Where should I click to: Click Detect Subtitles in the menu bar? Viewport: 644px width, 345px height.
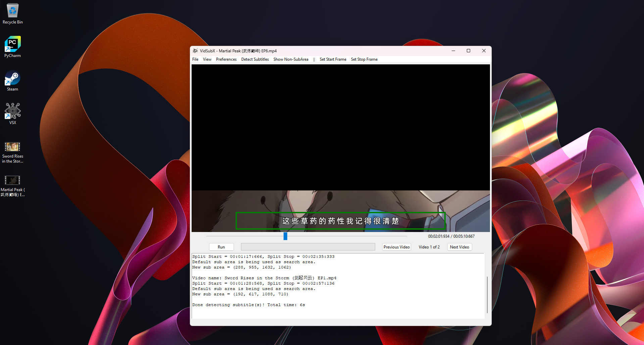(255, 59)
